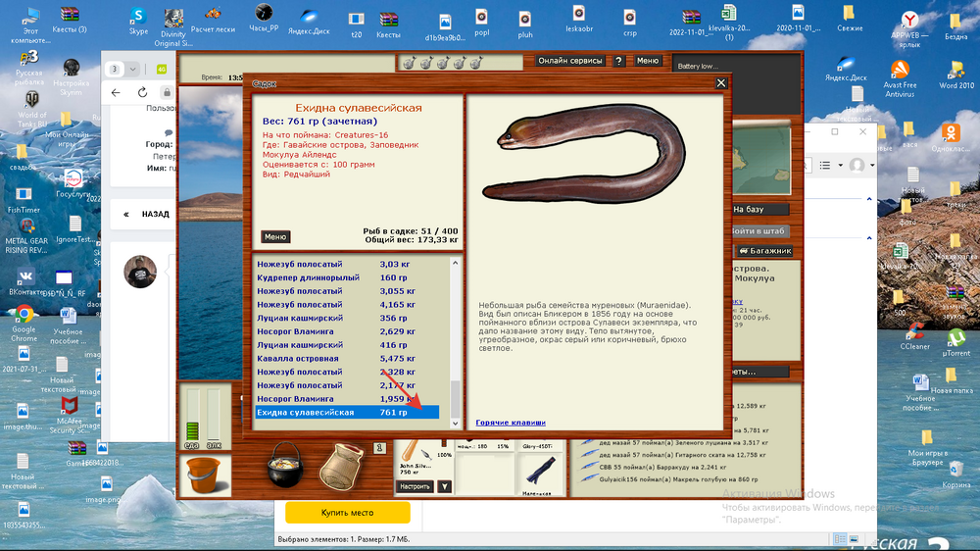Open the view options arrow beside the list icon
This screenshot has height=551, width=980.
point(840,165)
